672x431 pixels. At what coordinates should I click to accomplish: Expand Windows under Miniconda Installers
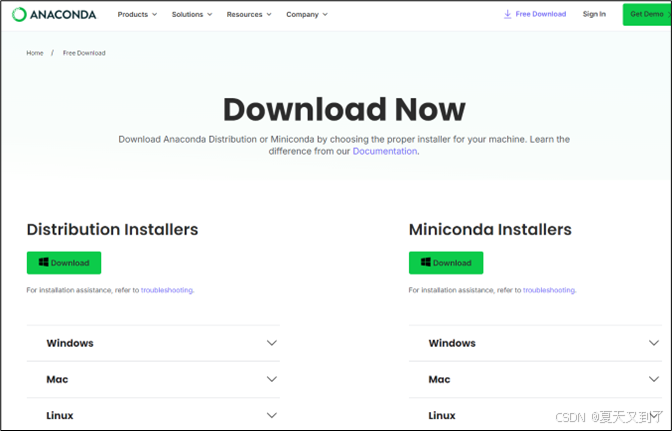click(535, 343)
